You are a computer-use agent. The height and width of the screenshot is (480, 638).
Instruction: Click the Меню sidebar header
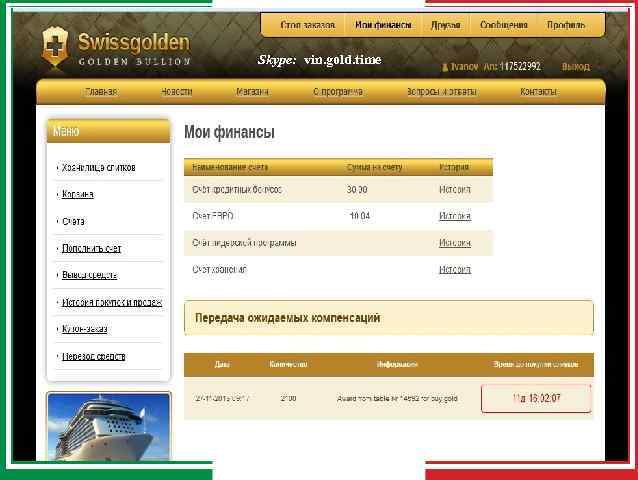pos(108,131)
